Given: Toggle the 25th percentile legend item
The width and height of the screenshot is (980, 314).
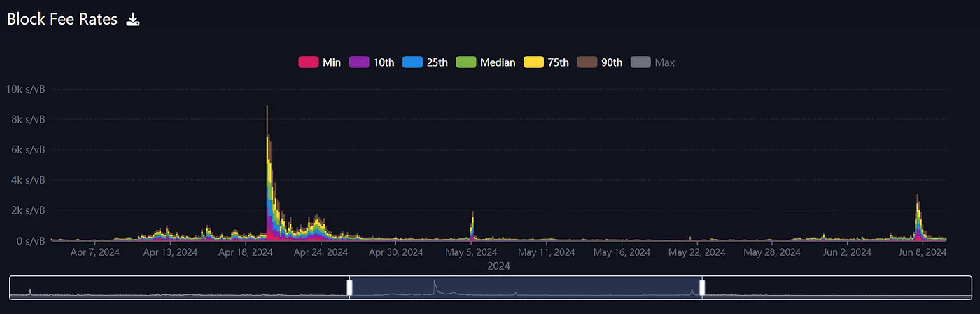Looking at the screenshot, I should coord(426,62).
